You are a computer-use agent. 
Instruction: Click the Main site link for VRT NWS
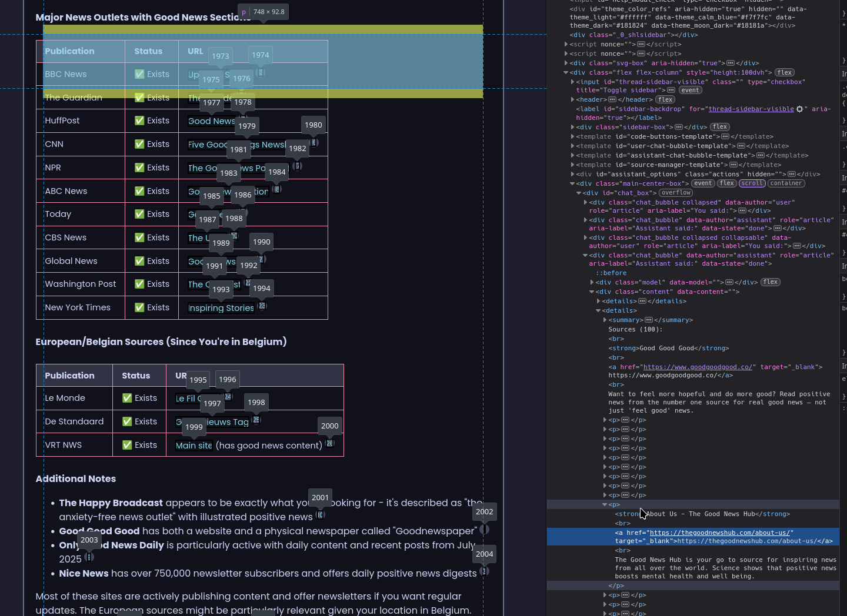[x=194, y=445]
